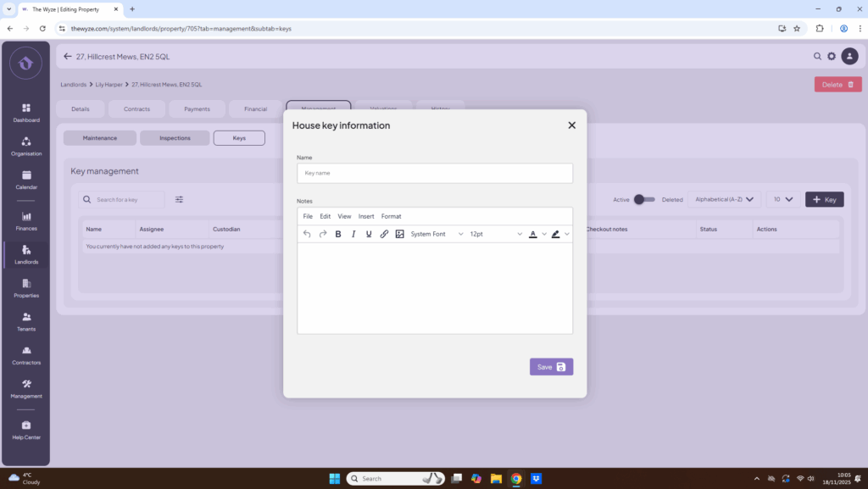
Task: Apply italic formatting in Notes toolbar
Action: coord(353,234)
